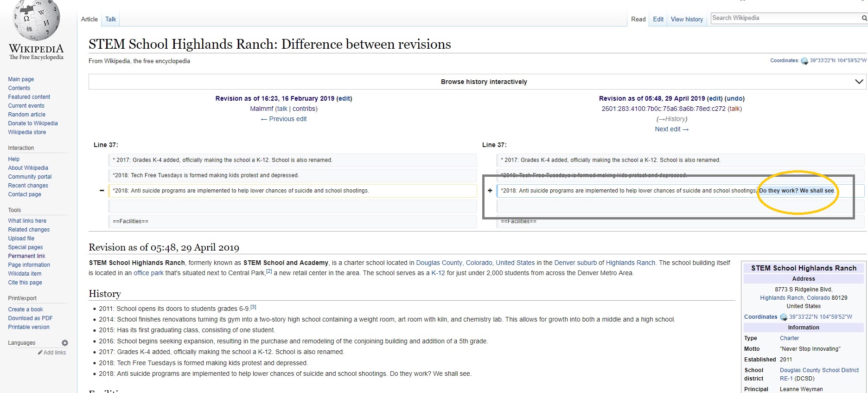Go to Main page
The height and width of the screenshot is (393, 868).
21,79
